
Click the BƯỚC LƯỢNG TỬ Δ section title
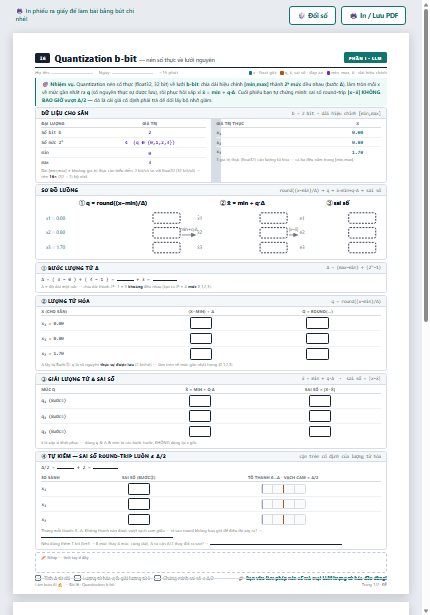(70, 268)
